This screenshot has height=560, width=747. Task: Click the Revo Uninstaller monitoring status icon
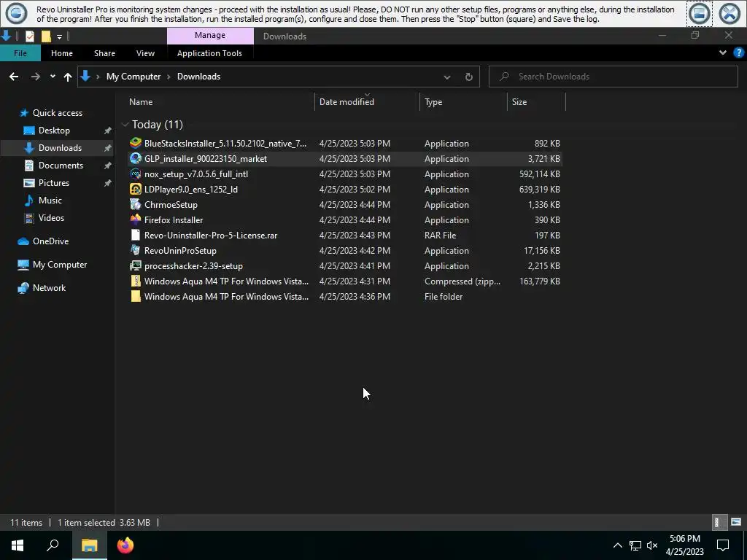point(16,13)
